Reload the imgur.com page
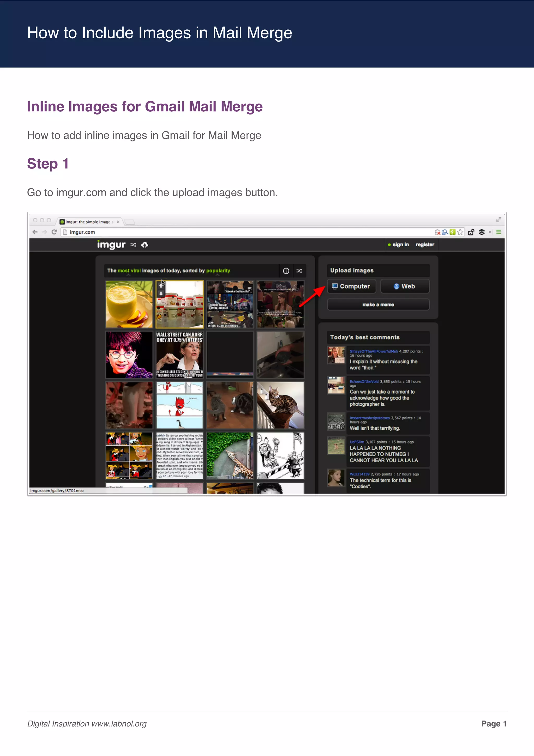 54,232
